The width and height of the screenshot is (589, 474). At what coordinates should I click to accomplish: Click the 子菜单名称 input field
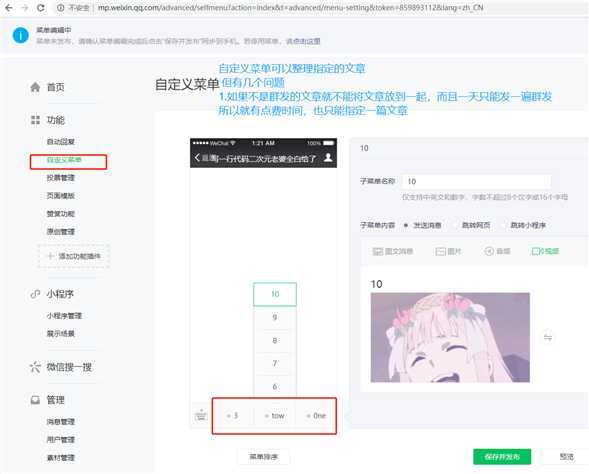[476, 182]
